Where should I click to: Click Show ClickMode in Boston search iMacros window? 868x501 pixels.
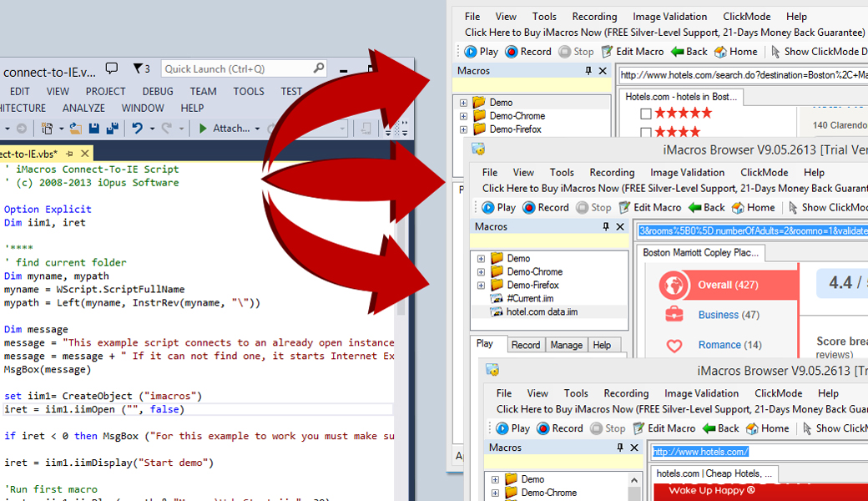[819, 52]
